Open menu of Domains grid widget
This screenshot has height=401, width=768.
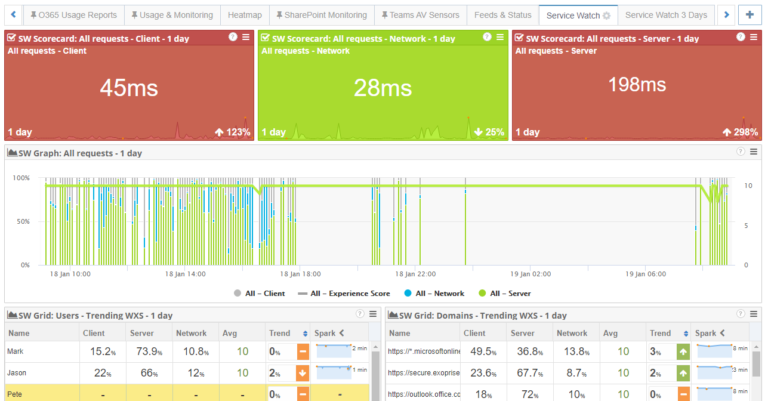(753, 314)
